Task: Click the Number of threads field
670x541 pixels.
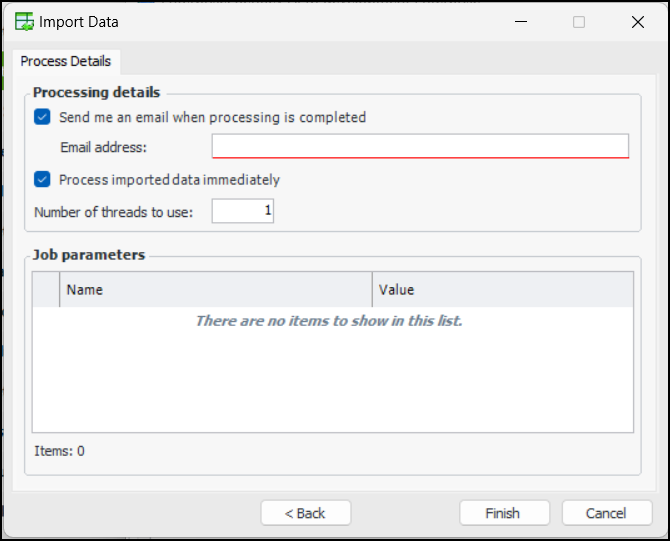Action: (243, 211)
